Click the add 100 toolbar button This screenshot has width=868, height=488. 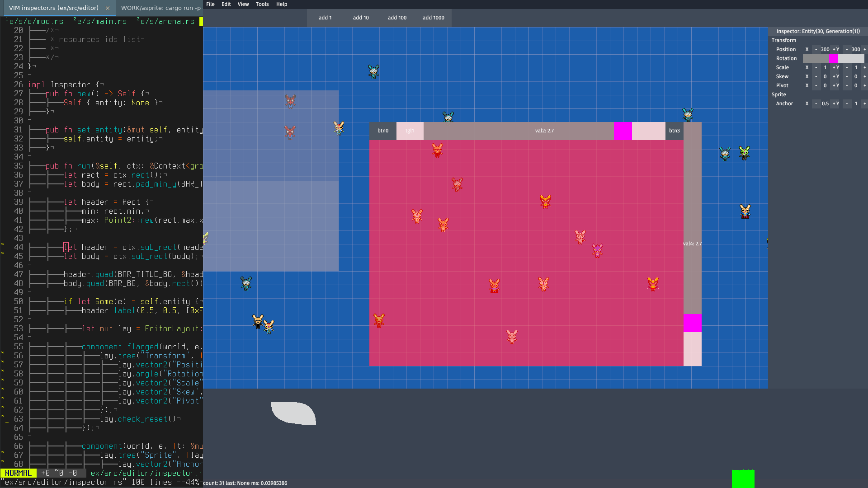[397, 18]
